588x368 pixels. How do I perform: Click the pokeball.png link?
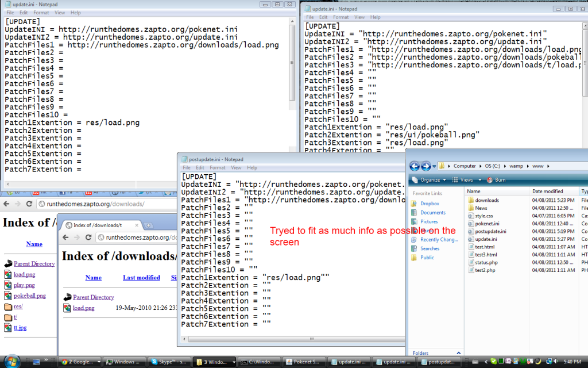[x=29, y=296]
